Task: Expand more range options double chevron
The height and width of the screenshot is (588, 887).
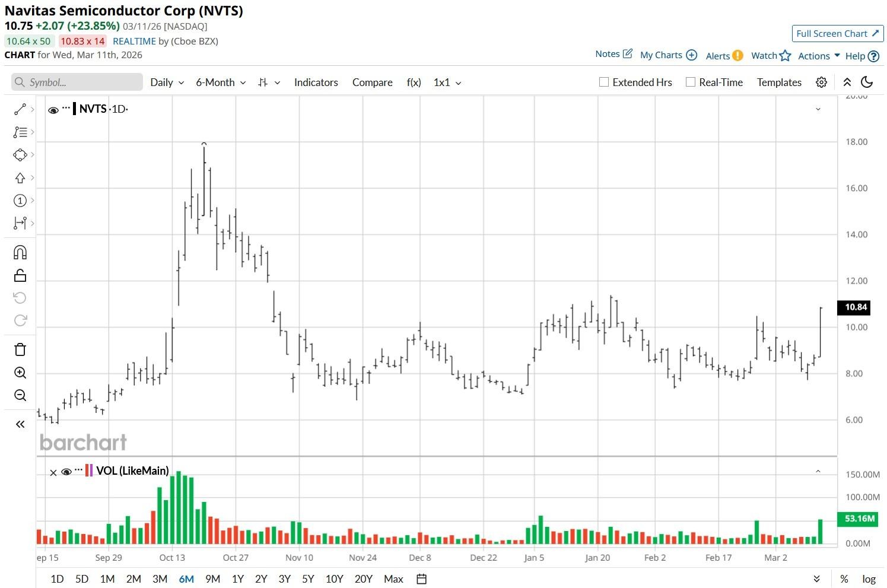Action: 816,579
